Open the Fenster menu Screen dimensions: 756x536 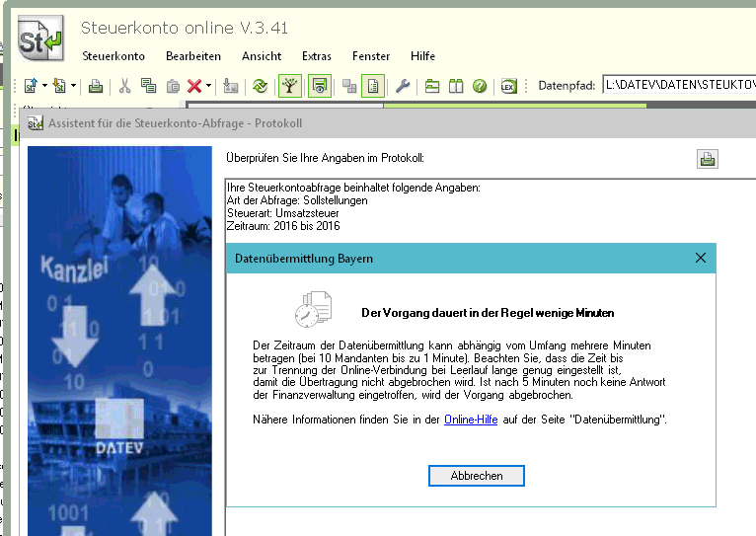(x=371, y=56)
